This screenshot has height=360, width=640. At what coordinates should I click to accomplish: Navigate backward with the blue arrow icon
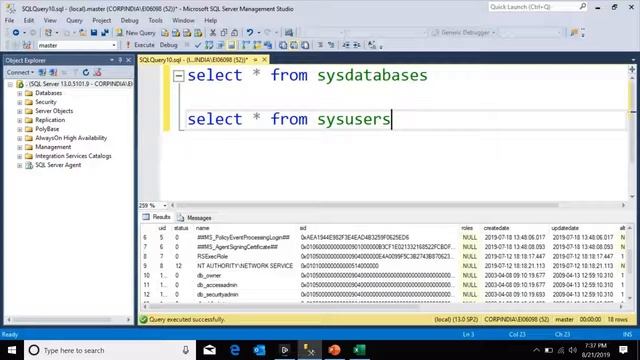pyautogui.click(x=16, y=33)
